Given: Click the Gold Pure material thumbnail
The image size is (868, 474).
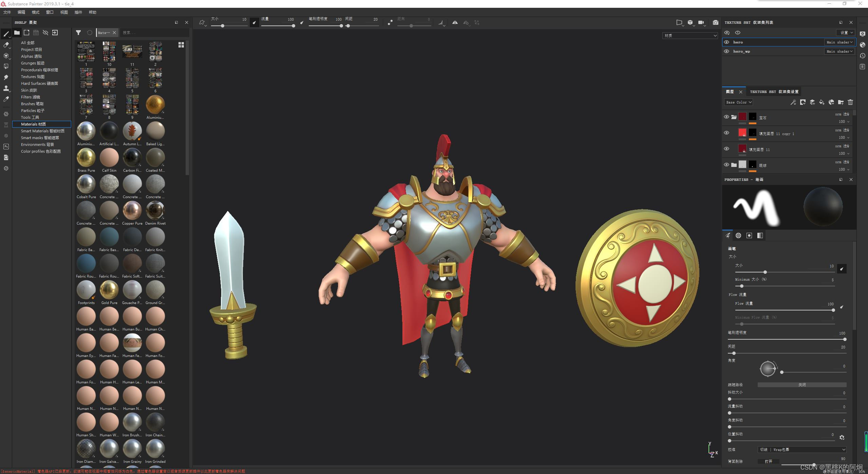Looking at the screenshot, I should click(109, 290).
